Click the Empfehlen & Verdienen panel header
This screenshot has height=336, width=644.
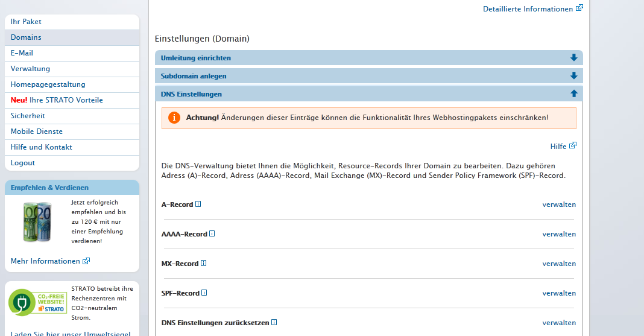[72, 188]
